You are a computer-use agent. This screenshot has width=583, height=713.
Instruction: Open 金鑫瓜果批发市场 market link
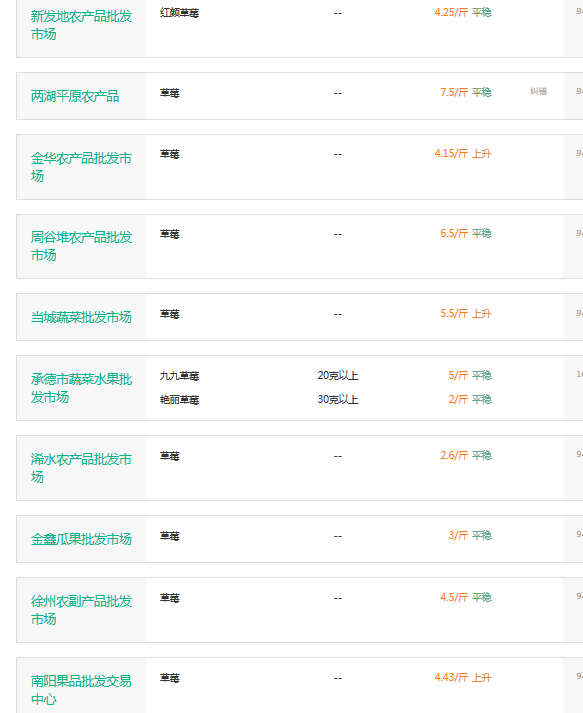coord(81,539)
